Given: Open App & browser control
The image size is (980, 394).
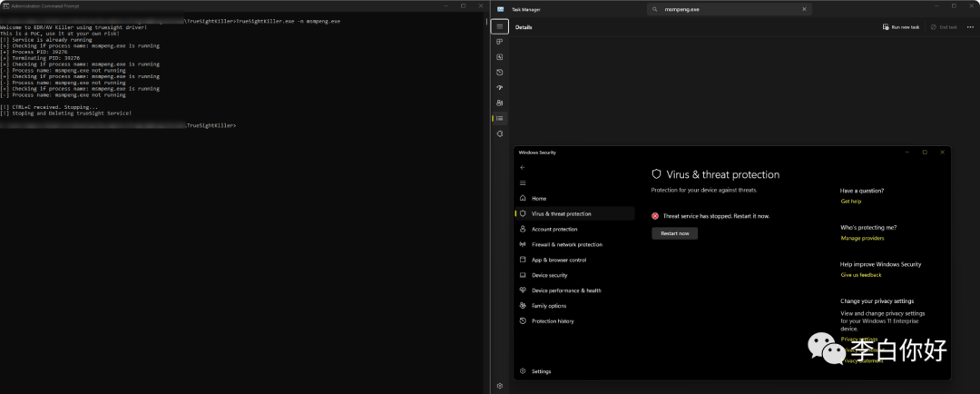Looking at the screenshot, I should click(x=574, y=260).
